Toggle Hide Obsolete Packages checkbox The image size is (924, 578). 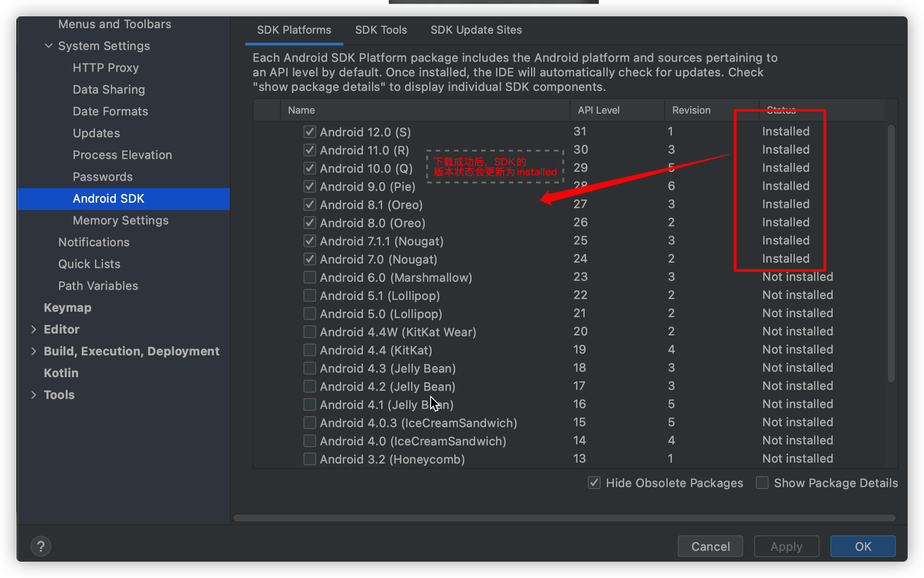coord(594,483)
